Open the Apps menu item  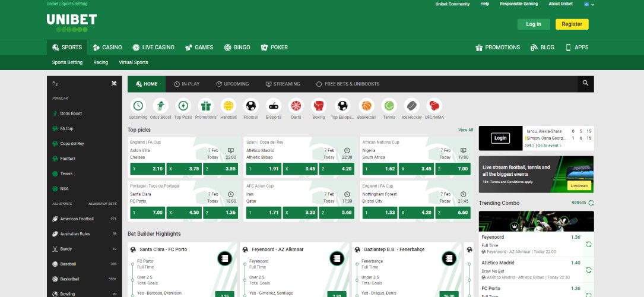pos(577,48)
